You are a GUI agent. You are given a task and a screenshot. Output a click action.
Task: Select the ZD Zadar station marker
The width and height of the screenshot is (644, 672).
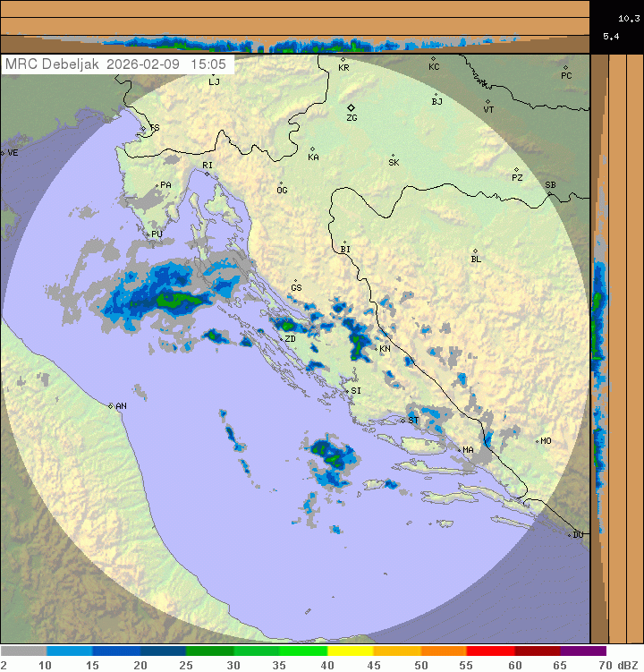pyautogui.click(x=280, y=339)
